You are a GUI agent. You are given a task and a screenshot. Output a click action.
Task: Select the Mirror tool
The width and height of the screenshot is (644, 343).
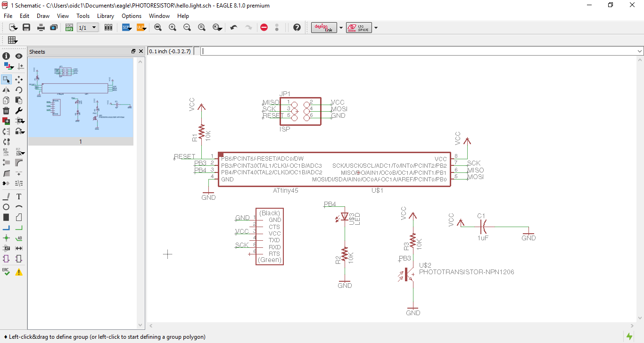[6, 90]
